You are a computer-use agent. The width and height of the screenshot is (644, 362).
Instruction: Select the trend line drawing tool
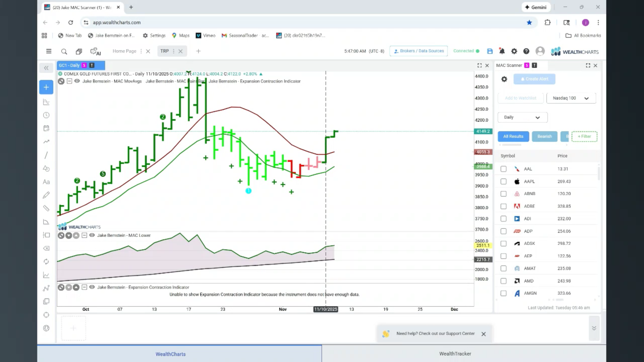coord(46,155)
